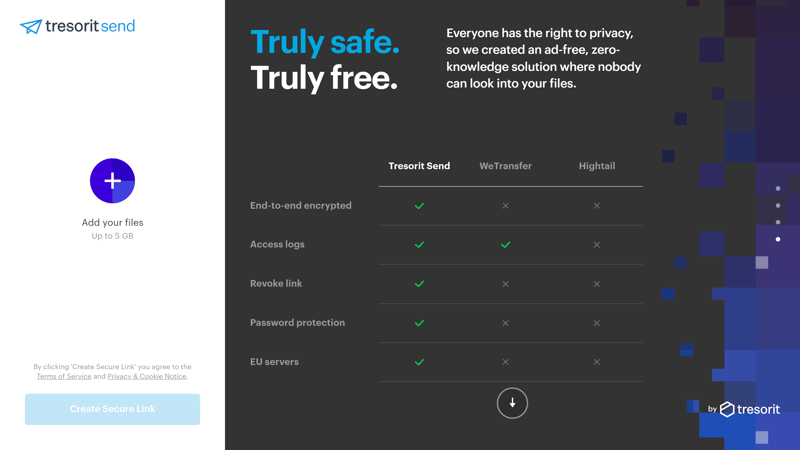This screenshot has height=450, width=800.
Task: Click the scroll-down arrow circle button
Action: (512, 403)
